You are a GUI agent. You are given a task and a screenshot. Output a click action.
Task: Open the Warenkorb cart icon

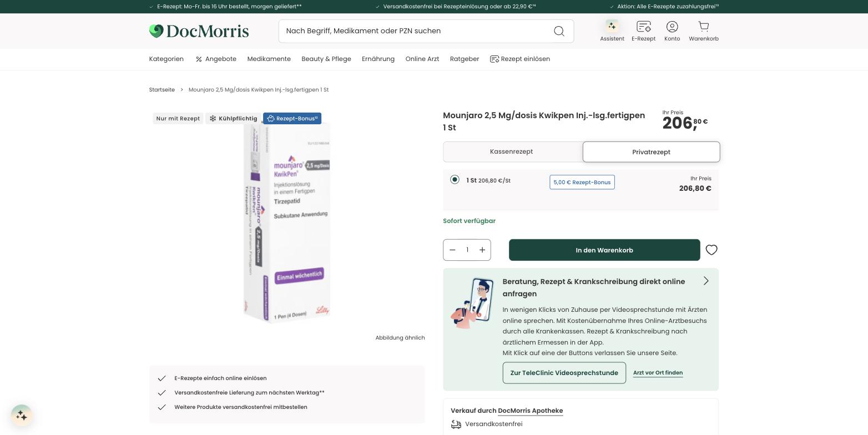(x=704, y=26)
